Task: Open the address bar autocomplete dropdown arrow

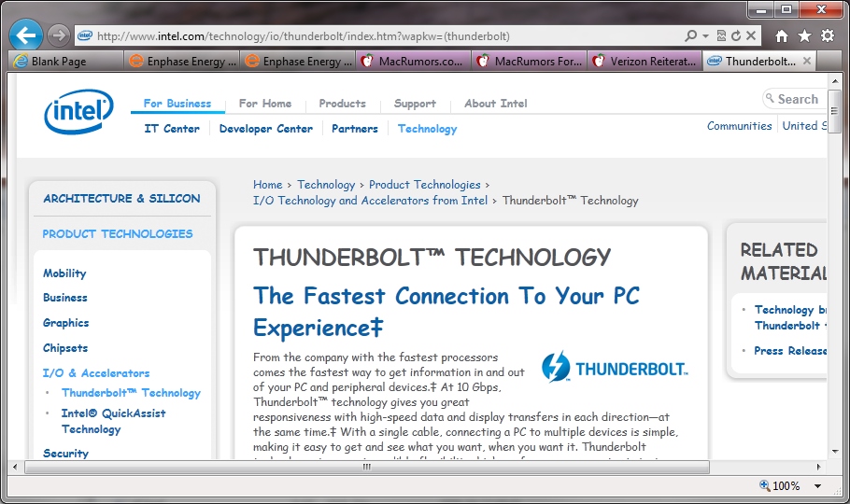Action: click(x=705, y=35)
